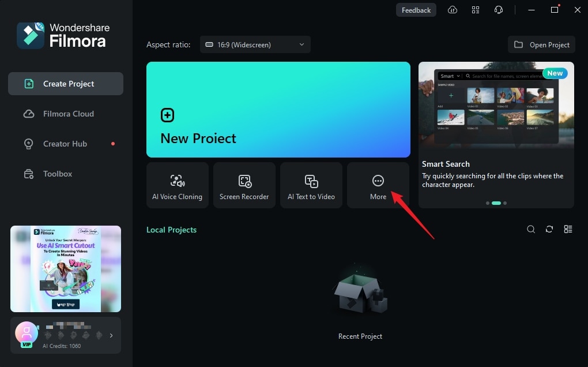This screenshot has width=588, height=367.
Task: Open the Create Project section
Action: (66, 84)
